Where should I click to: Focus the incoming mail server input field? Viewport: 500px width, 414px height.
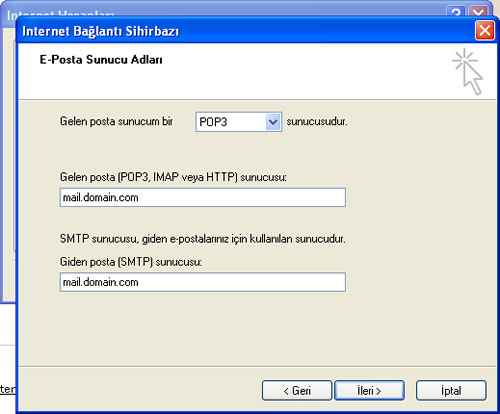tap(203, 197)
